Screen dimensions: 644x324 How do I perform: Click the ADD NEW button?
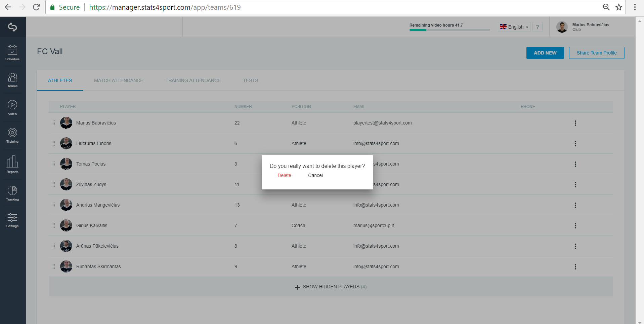click(x=545, y=53)
